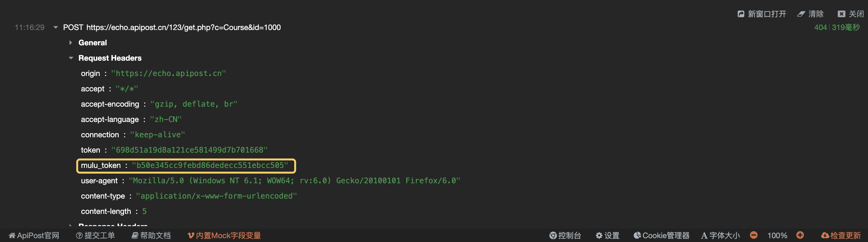Increase font size plus button

tap(800, 235)
